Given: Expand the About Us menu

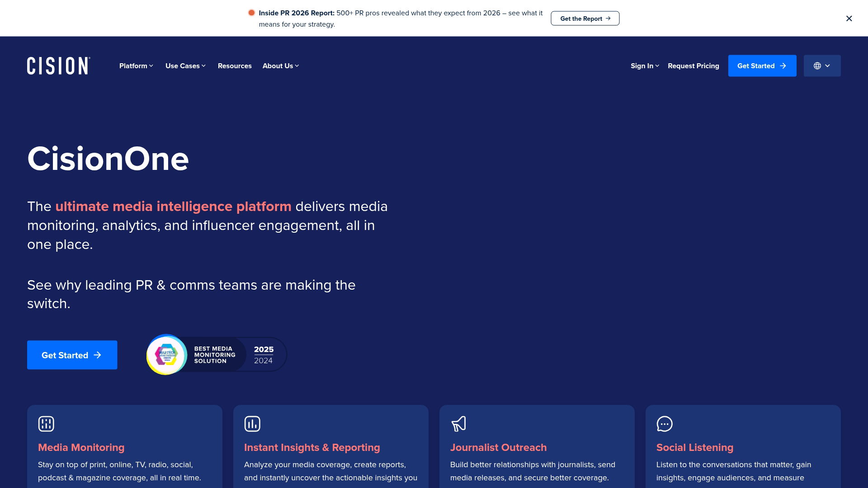Looking at the screenshot, I should pyautogui.click(x=280, y=66).
